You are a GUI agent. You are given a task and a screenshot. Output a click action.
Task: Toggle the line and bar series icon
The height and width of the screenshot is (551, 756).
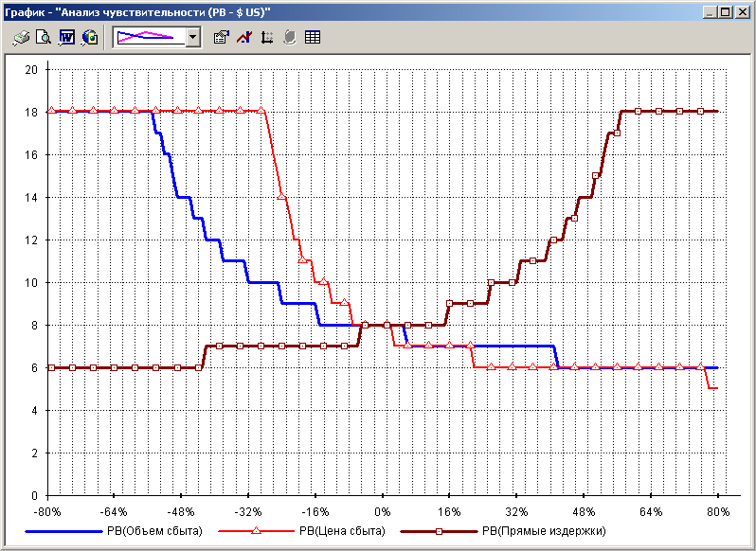click(x=244, y=37)
